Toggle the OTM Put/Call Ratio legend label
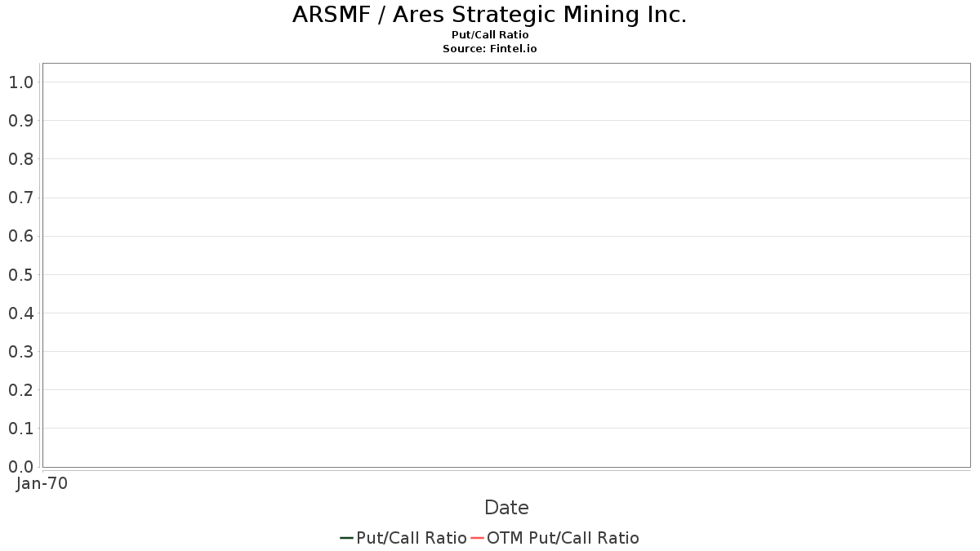This screenshot has height=551, width=980. point(563,538)
